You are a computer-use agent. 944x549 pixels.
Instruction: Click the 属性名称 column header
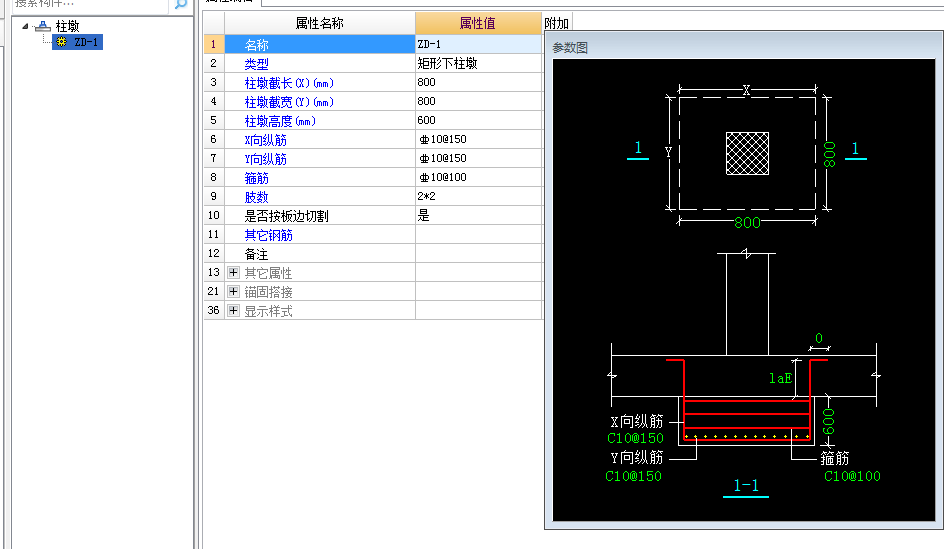click(320, 23)
